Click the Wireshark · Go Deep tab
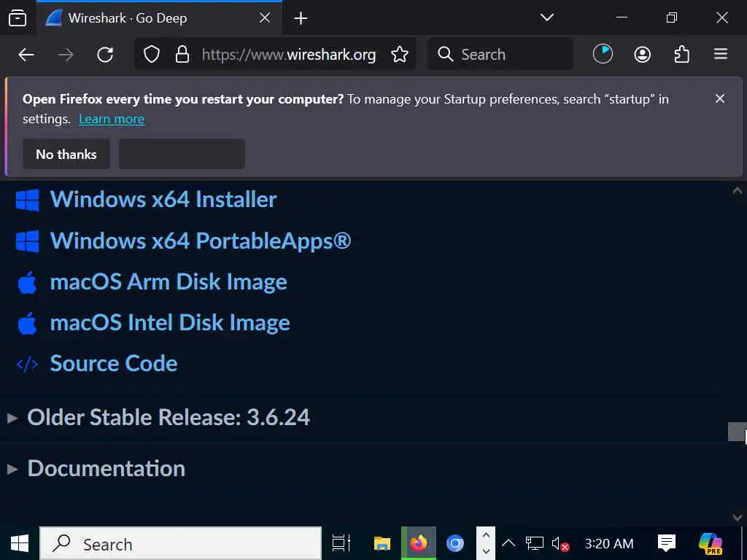 click(159, 18)
